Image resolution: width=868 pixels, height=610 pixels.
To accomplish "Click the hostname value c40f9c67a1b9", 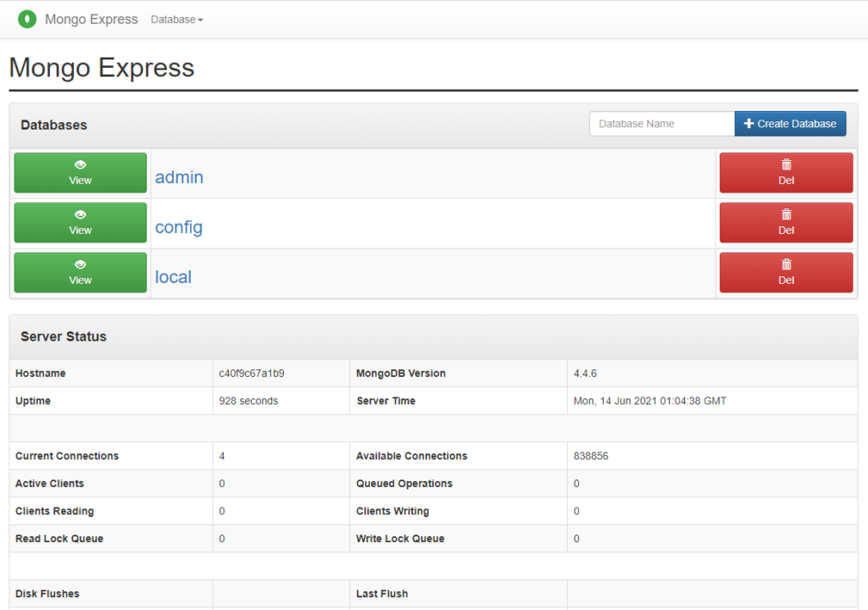I will (251, 373).
